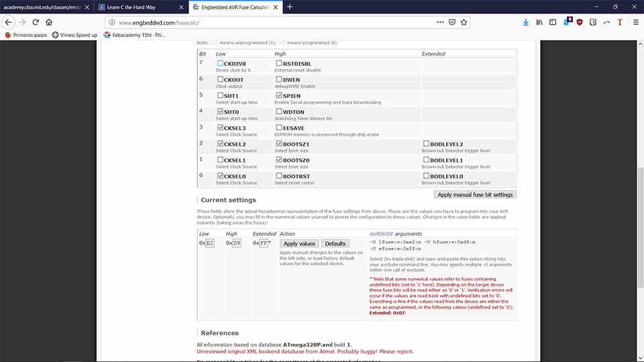
Task: Uncheck the CKSEL2 checkbox
Action: tap(220, 143)
